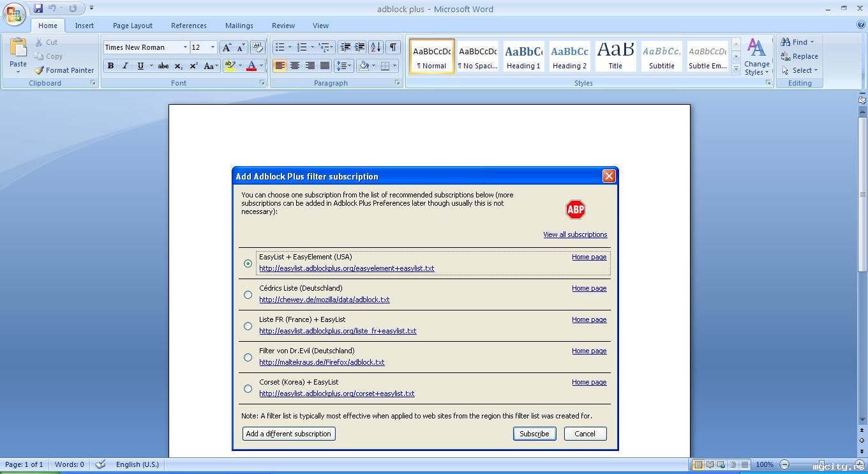Save the document from Quick Access Toolbar
Image resolution: width=868 pixels, height=474 pixels.
click(38, 8)
